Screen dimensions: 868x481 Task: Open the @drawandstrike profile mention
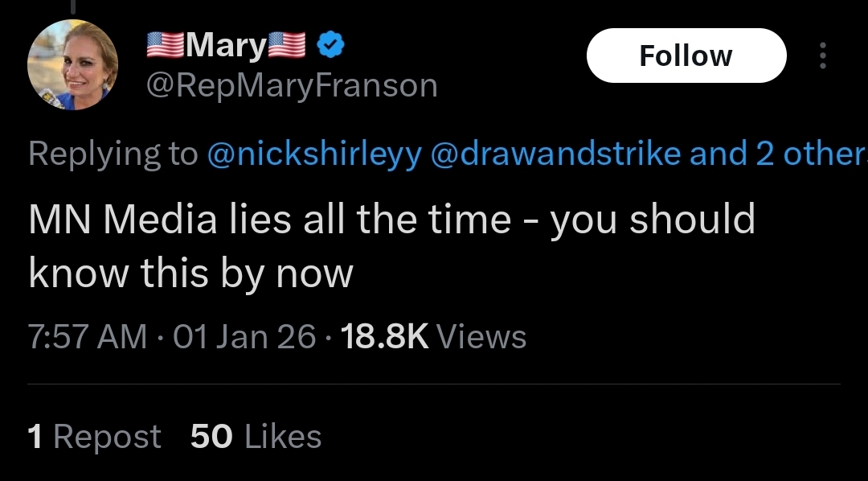pos(555,154)
